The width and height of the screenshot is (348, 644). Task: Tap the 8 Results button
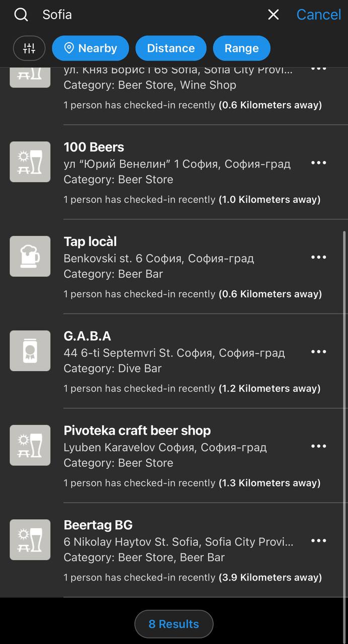coord(173,624)
